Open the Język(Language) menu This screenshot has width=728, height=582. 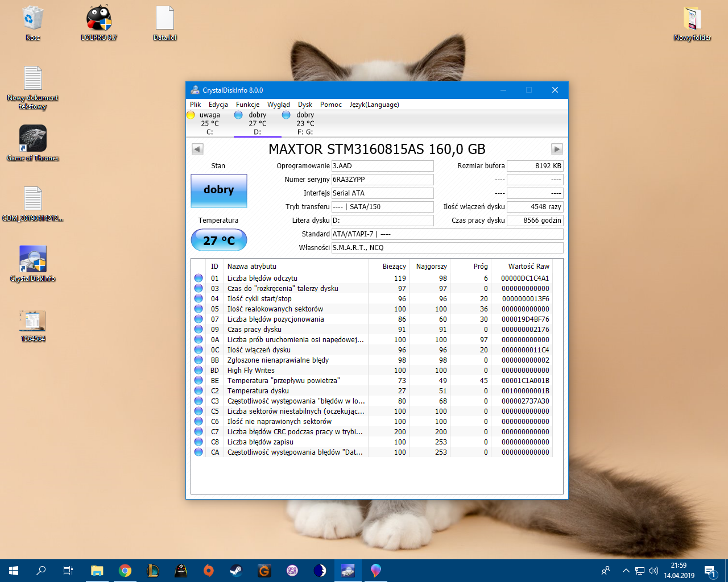click(x=374, y=105)
